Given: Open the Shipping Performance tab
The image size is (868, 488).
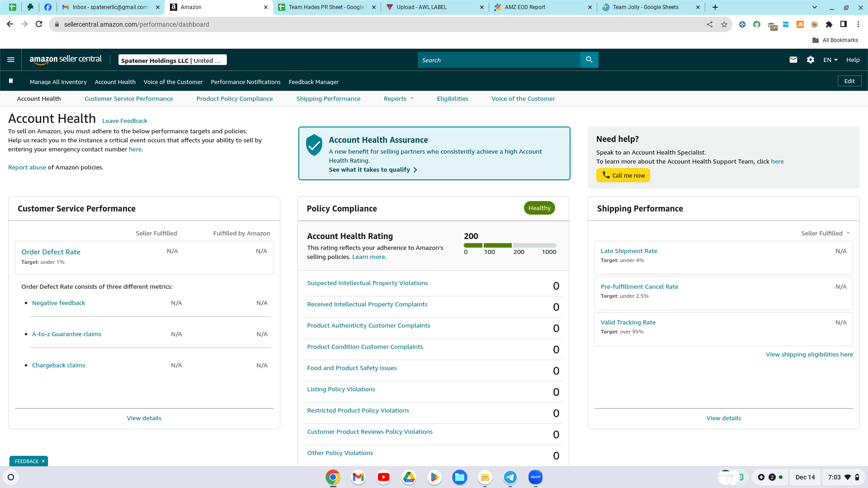Looking at the screenshot, I should [328, 99].
